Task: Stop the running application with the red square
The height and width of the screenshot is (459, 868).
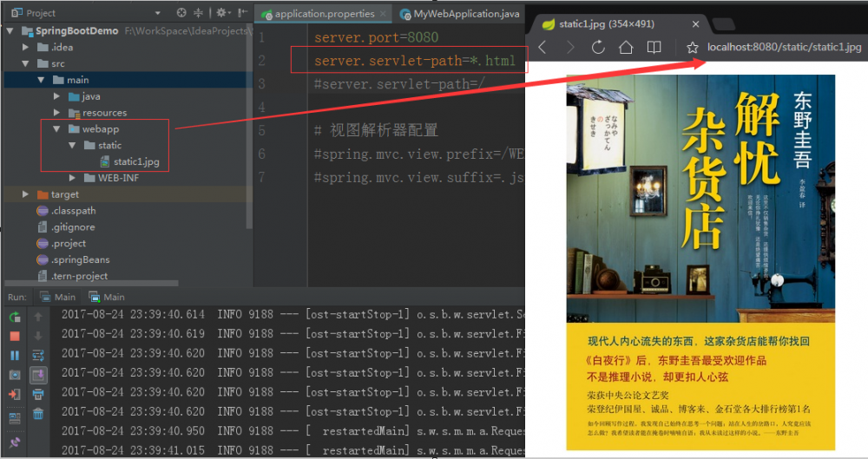Action: [15, 336]
